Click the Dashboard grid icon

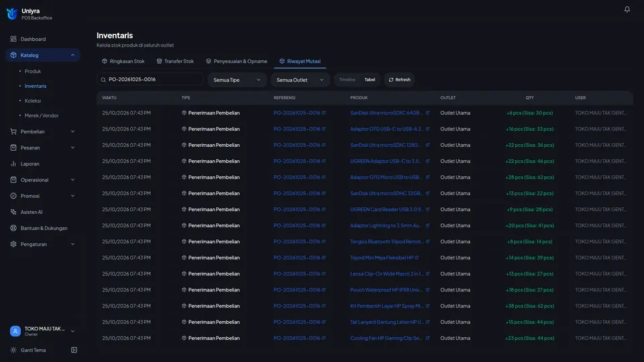[x=13, y=39]
